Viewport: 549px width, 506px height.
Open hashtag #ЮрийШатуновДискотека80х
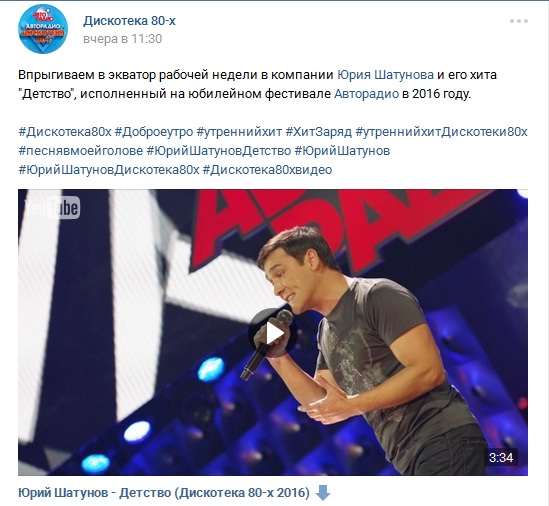point(109,169)
